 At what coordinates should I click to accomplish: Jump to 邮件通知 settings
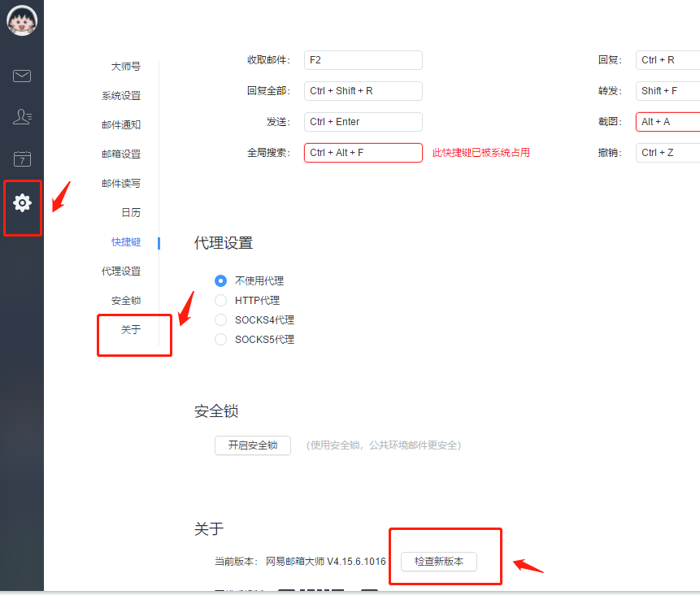tap(121, 125)
